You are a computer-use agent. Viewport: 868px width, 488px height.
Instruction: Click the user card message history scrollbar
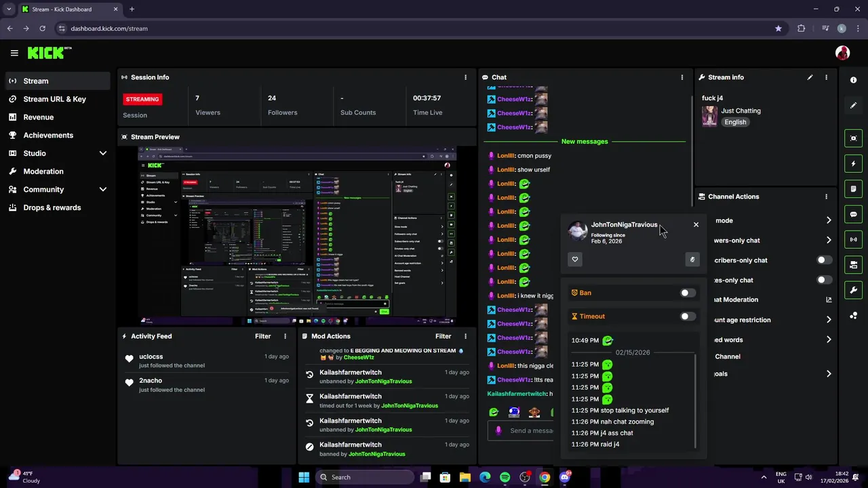click(x=696, y=400)
